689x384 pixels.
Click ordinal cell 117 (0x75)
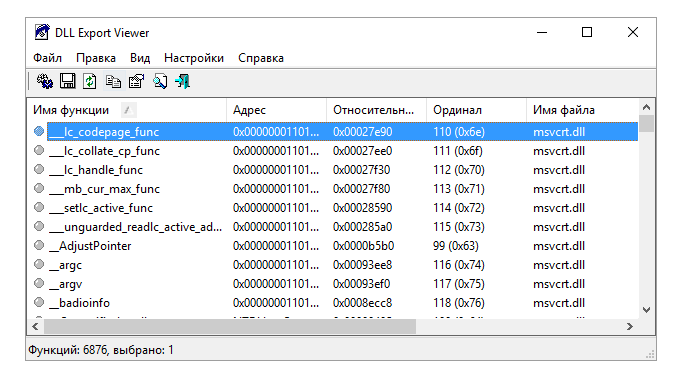[459, 284]
